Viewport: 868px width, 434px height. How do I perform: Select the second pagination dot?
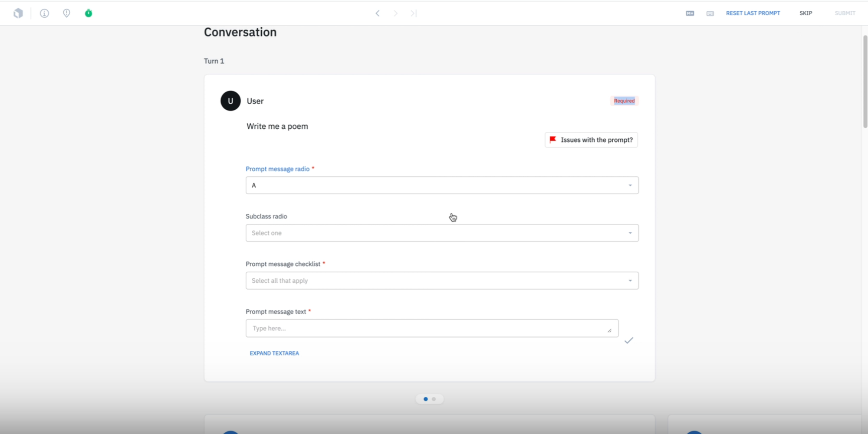pyautogui.click(x=434, y=399)
